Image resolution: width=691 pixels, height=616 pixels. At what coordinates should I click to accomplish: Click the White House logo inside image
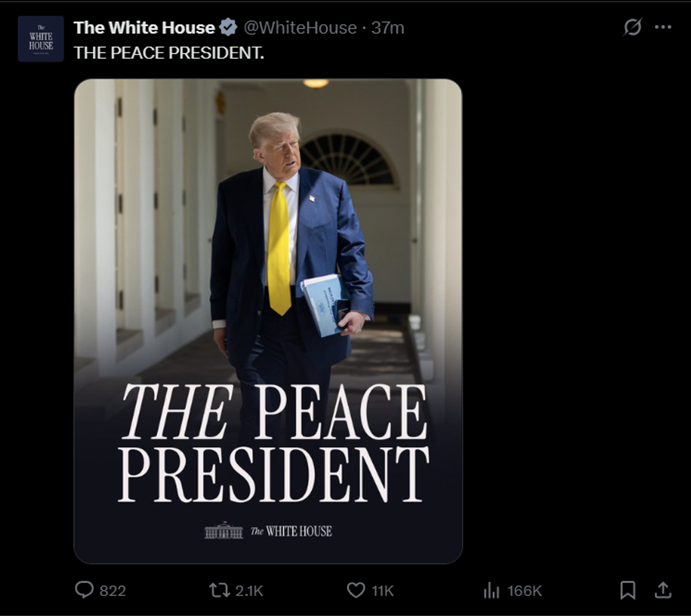click(x=268, y=531)
